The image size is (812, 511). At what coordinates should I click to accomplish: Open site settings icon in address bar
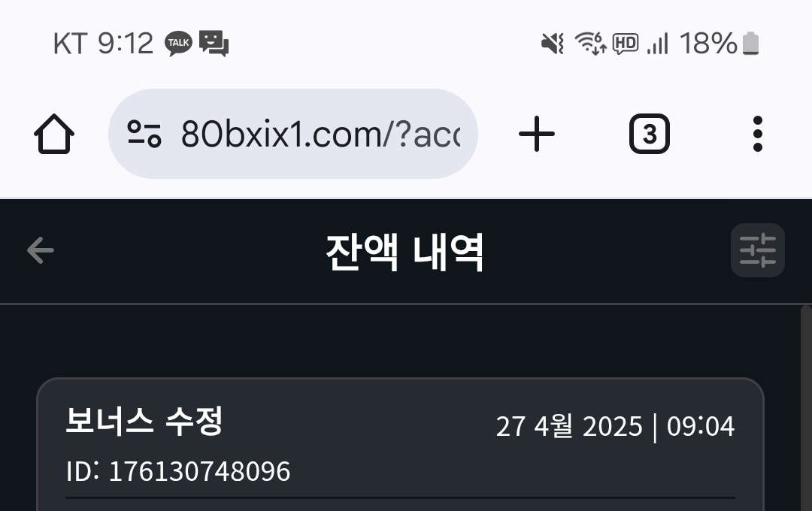pos(144,134)
